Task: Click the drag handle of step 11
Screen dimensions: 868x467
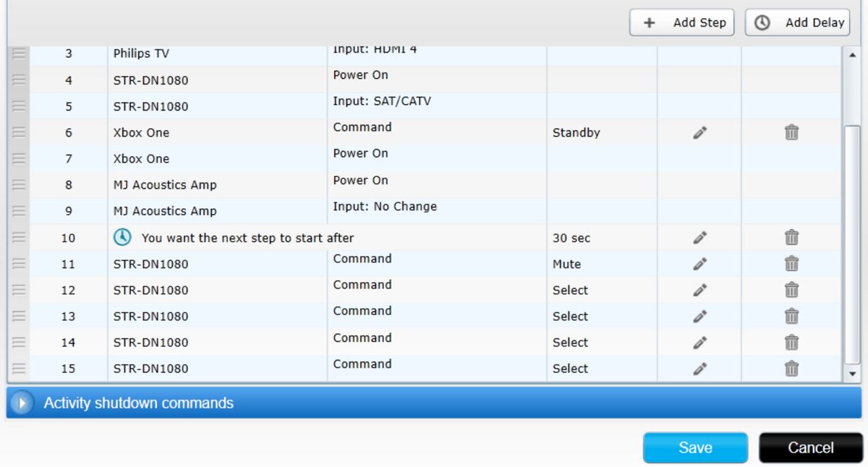Action: [x=19, y=264]
